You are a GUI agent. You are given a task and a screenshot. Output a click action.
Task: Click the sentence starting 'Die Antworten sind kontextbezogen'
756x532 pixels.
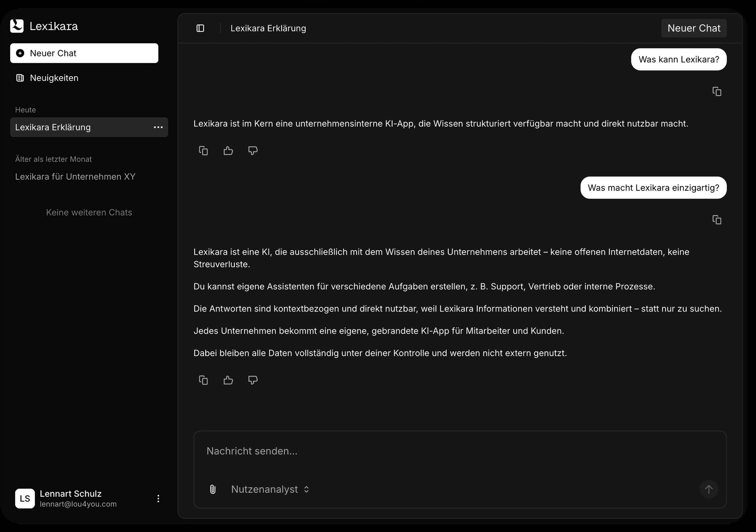point(458,309)
